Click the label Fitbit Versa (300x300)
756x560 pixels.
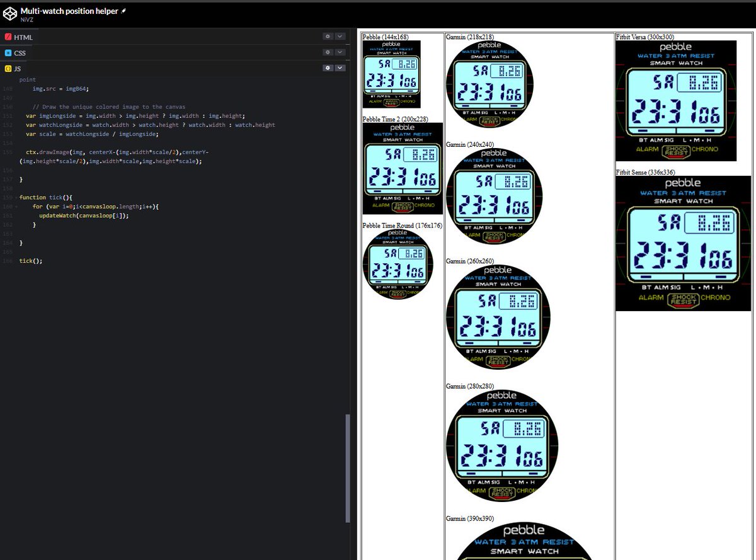coord(644,37)
